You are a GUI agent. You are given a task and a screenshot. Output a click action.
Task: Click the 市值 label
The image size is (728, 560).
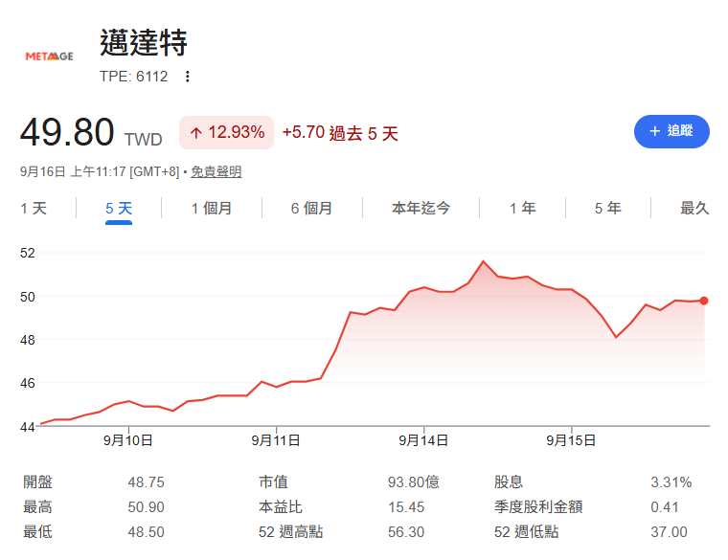(x=273, y=482)
